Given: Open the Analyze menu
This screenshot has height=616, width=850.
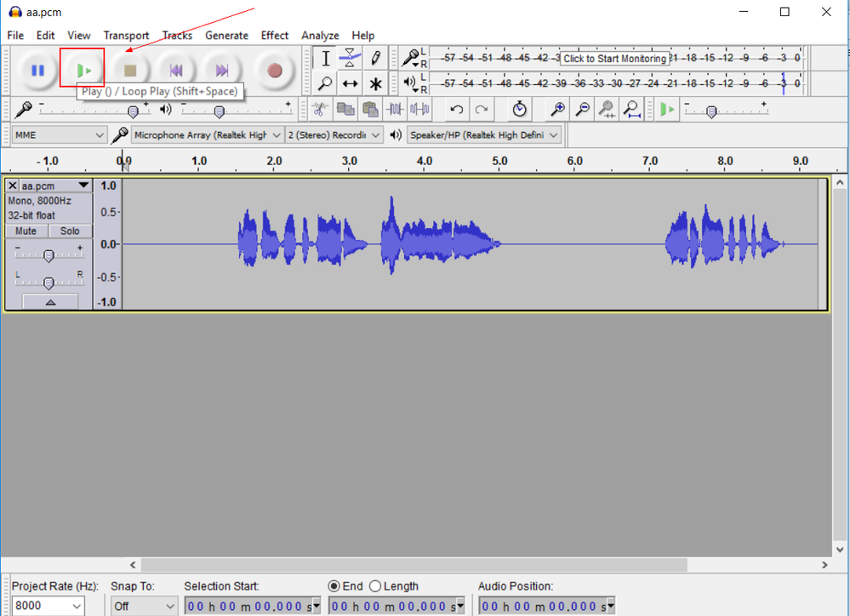Looking at the screenshot, I should tap(320, 35).
